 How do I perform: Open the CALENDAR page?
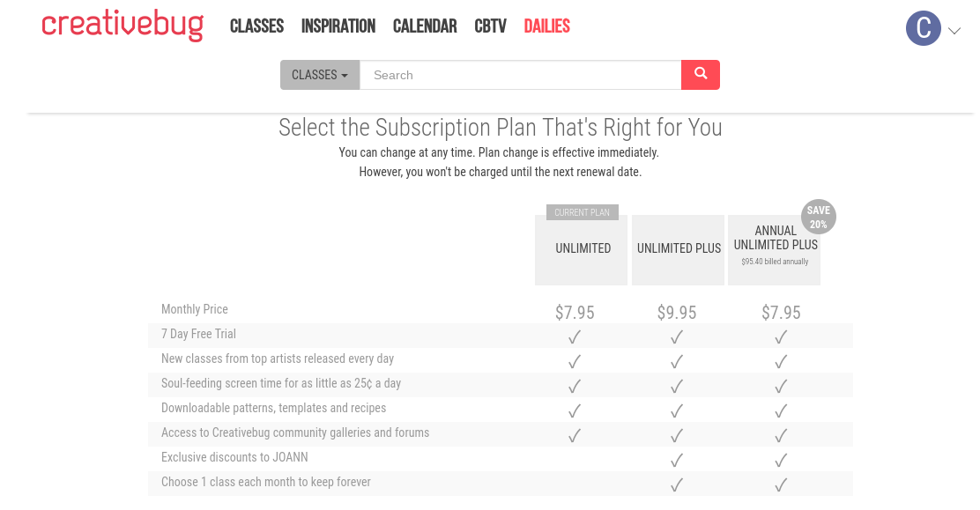click(x=425, y=26)
